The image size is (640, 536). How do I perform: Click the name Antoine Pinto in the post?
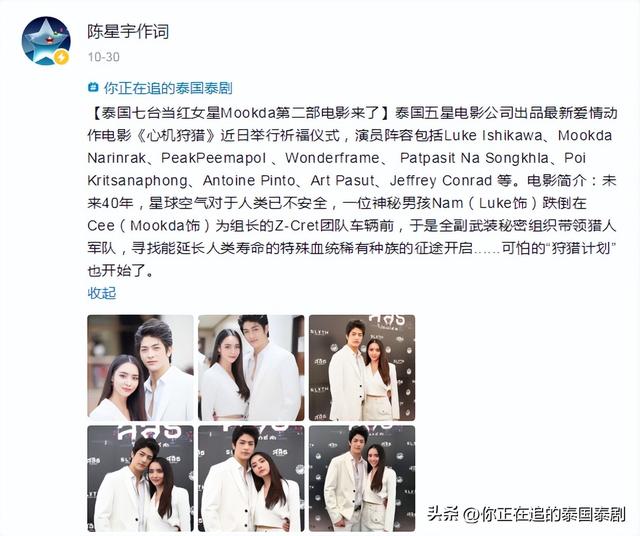[x=249, y=180]
